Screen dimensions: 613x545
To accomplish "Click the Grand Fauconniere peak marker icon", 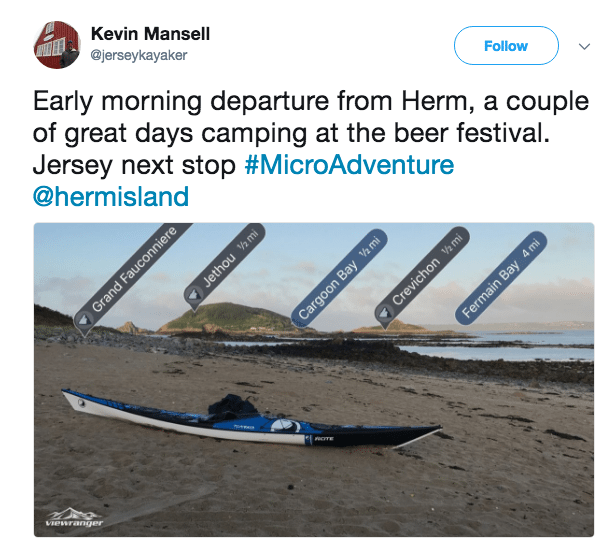I will pos(84,320).
